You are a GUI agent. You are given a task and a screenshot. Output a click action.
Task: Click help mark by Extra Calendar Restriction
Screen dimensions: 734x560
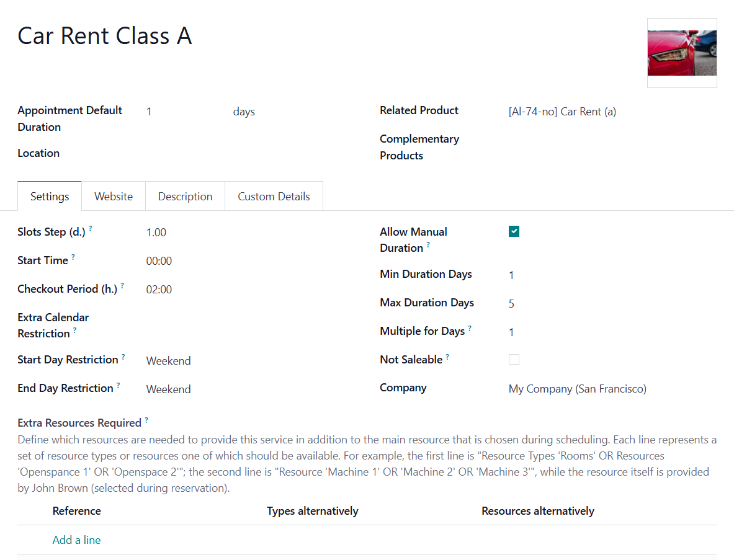[75, 330]
